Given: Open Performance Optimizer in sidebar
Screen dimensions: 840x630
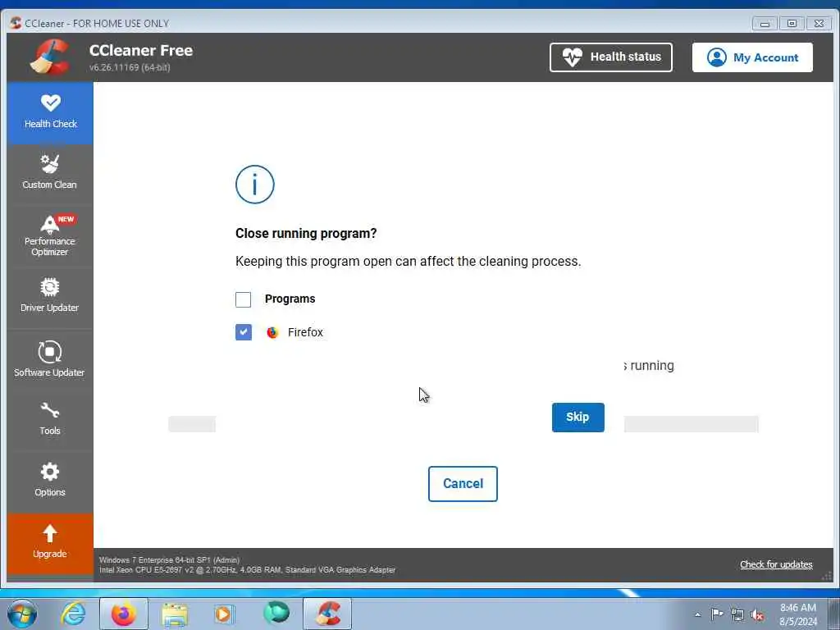Looking at the screenshot, I should [50, 235].
